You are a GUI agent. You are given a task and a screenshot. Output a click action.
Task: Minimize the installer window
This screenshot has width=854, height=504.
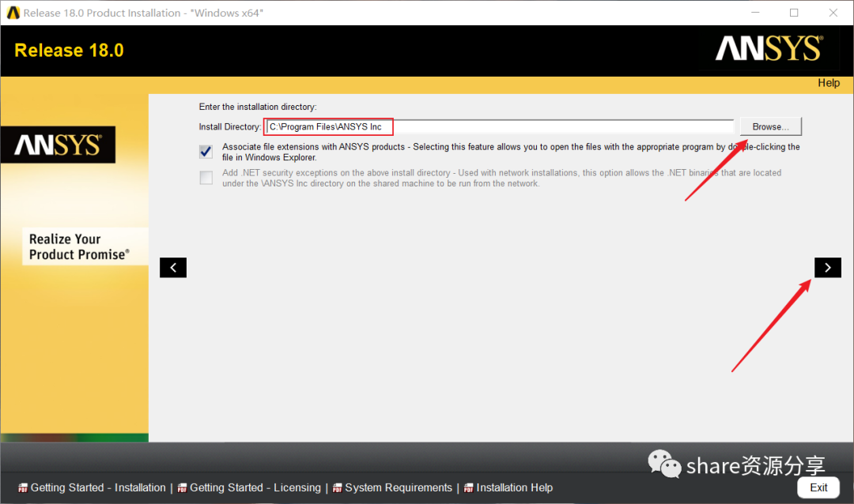click(x=755, y=13)
